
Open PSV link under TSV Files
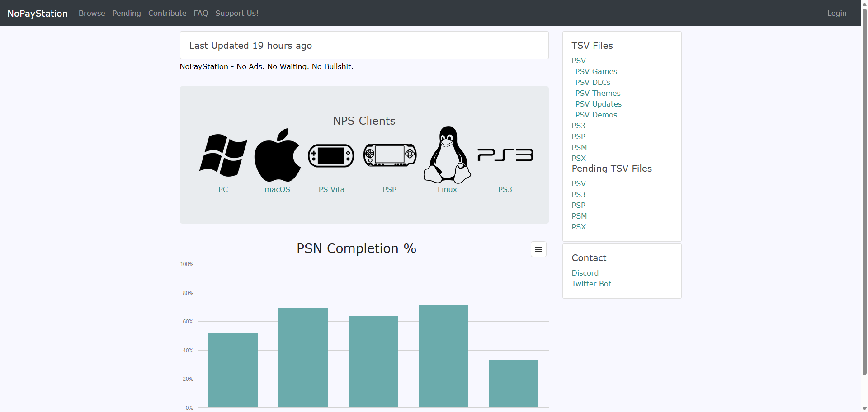click(579, 61)
